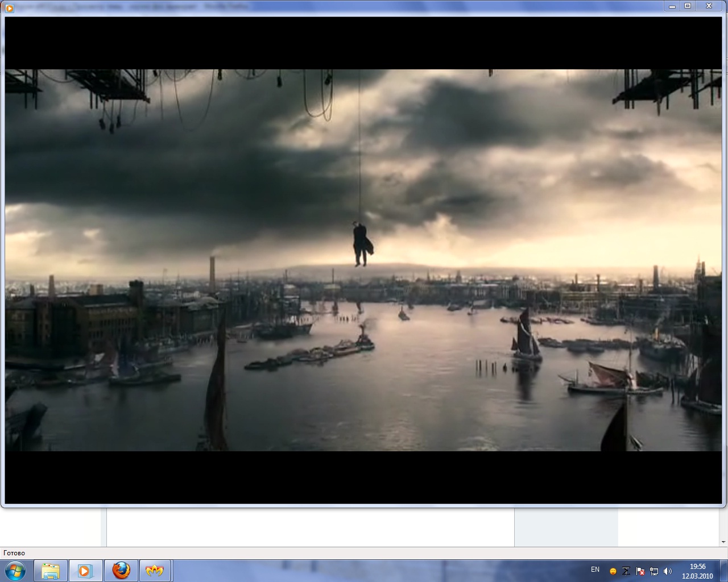Maximize the video player window
The image size is (728, 582).
688,6
